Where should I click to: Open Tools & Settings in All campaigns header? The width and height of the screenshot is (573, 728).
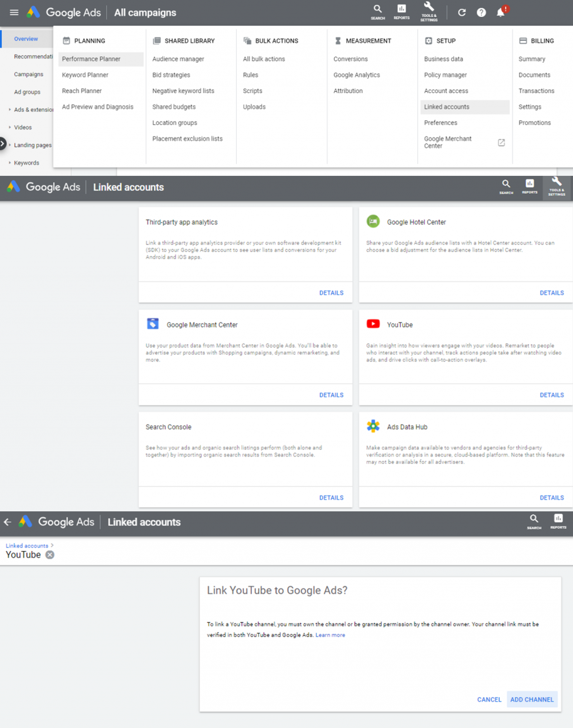pyautogui.click(x=429, y=11)
